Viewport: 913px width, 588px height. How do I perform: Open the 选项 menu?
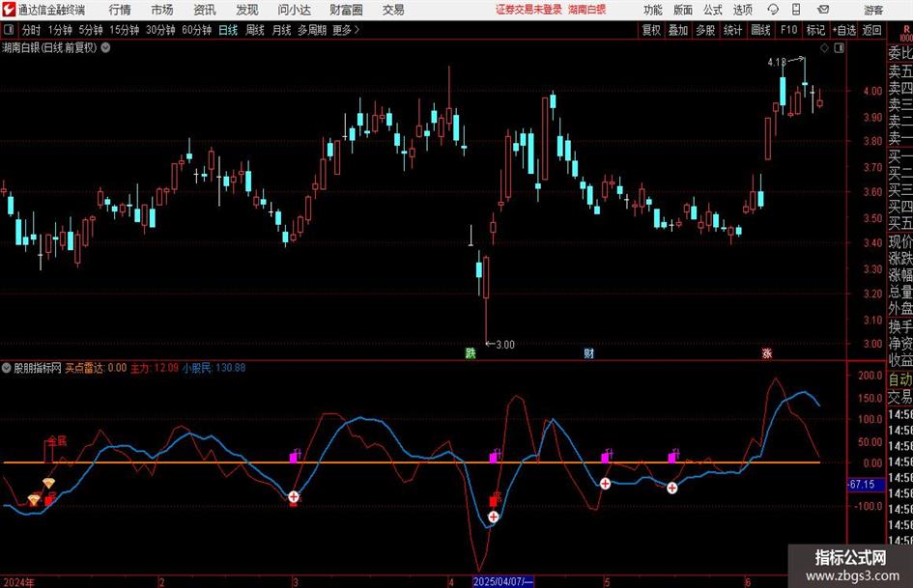743,10
